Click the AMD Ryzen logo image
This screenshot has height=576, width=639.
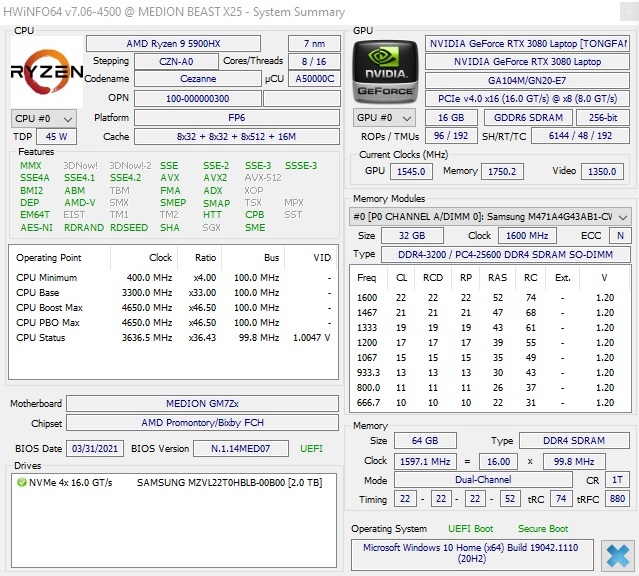point(46,72)
